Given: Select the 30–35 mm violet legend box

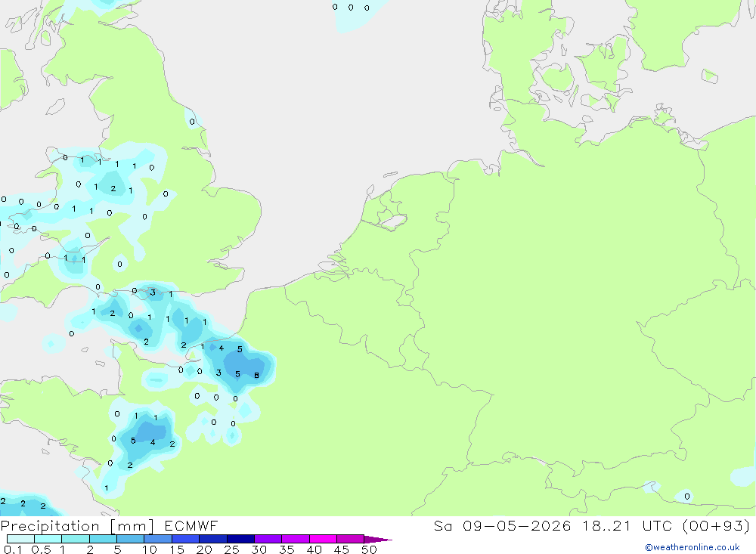Looking at the screenshot, I should click(x=268, y=539).
